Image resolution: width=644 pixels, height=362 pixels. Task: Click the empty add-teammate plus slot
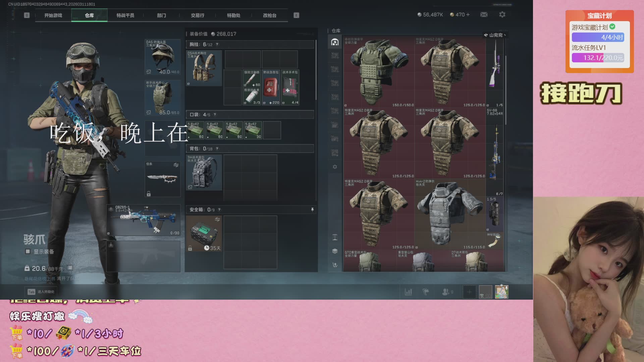tap(469, 292)
